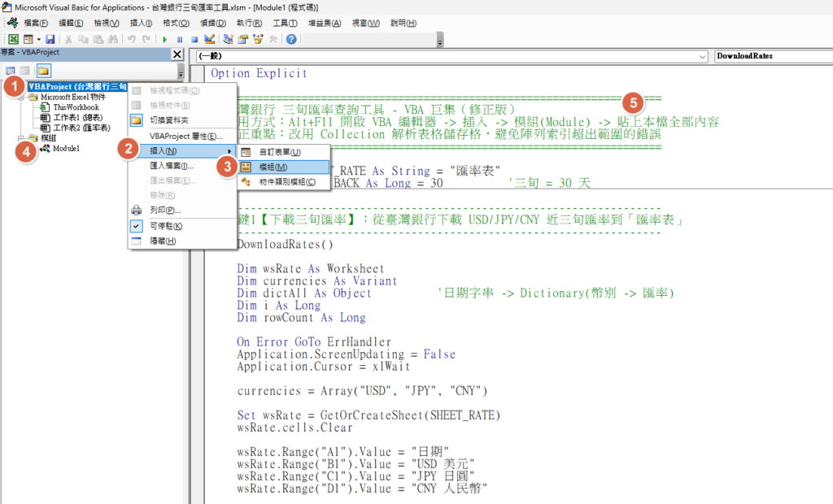Select Module1 in the project tree

[x=67, y=149]
